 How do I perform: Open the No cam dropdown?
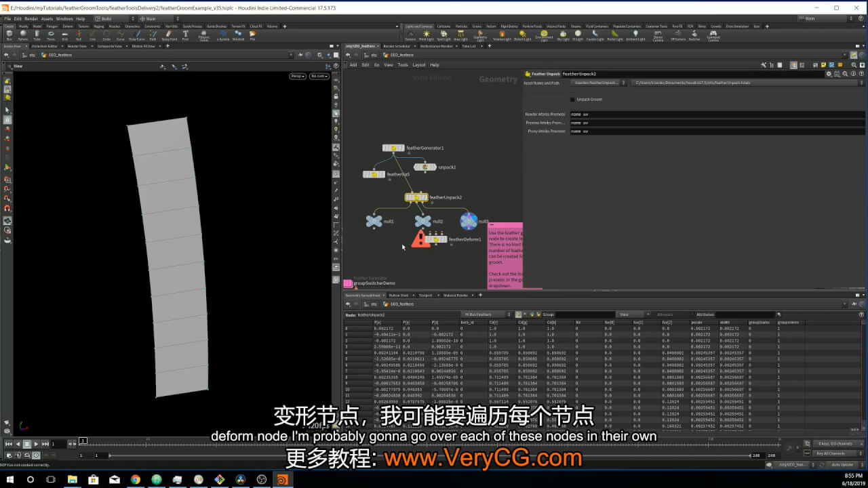(318, 76)
